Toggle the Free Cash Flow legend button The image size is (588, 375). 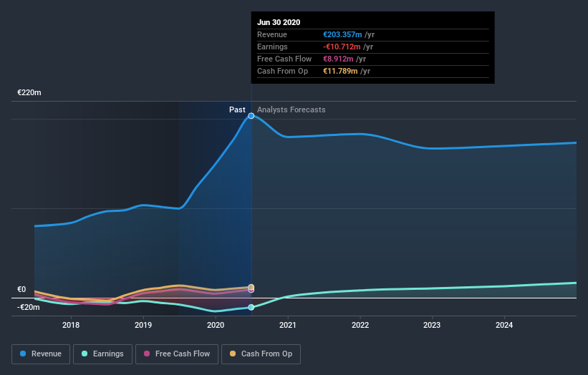click(x=177, y=354)
